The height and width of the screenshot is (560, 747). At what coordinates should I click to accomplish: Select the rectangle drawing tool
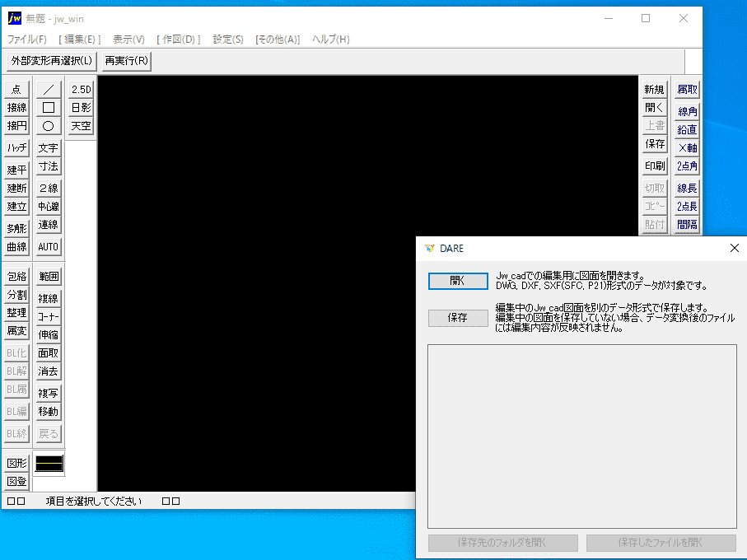(x=49, y=108)
